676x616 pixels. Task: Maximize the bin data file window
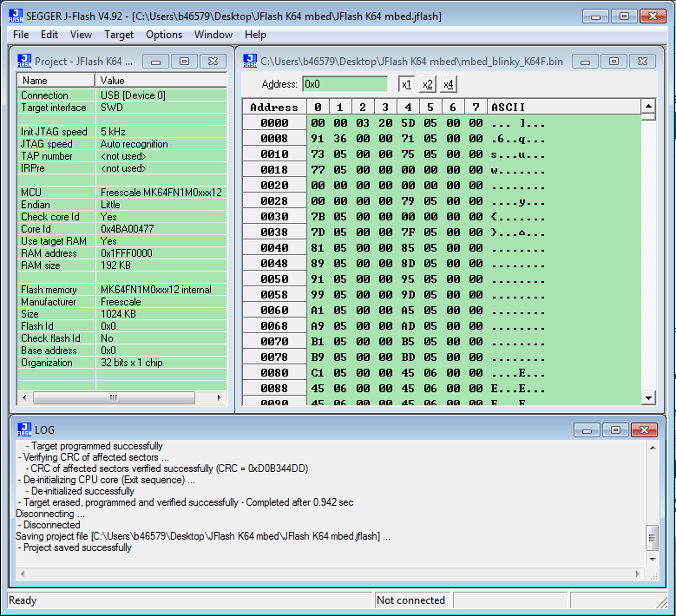pos(614,62)
